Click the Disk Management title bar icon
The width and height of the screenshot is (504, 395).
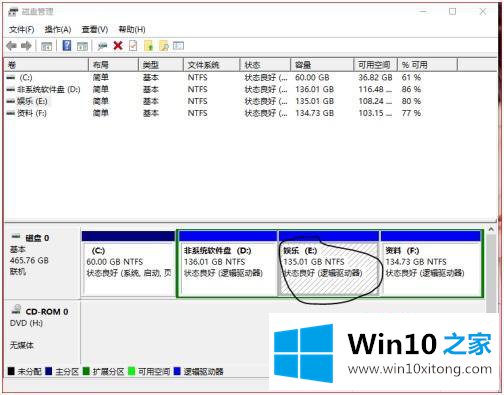click(13, 12)
